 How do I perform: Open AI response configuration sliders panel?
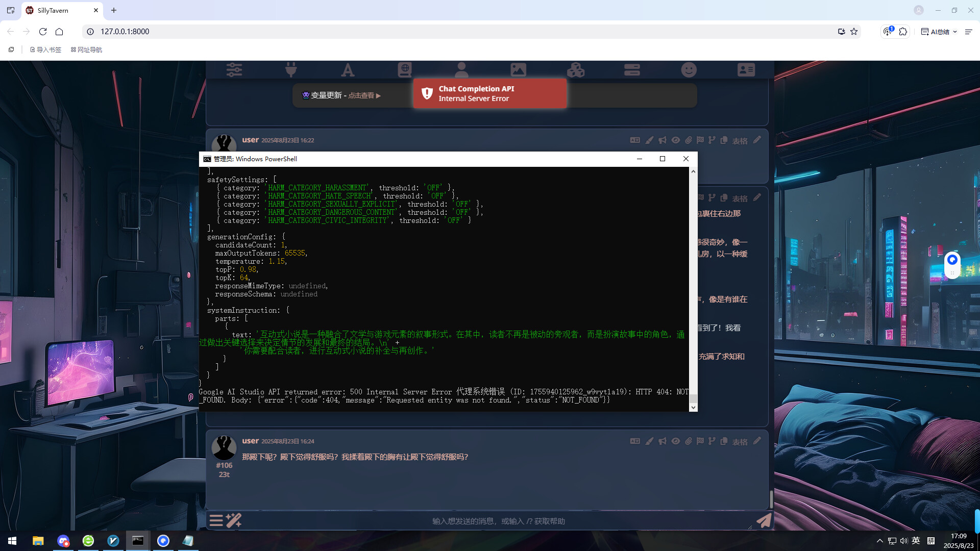tap(234, 69)
